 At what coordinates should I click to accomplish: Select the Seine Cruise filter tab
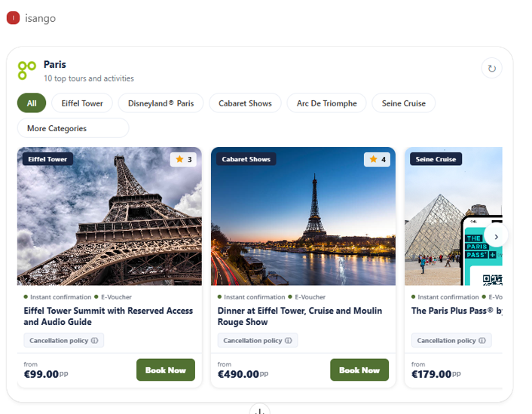[403, 103]
